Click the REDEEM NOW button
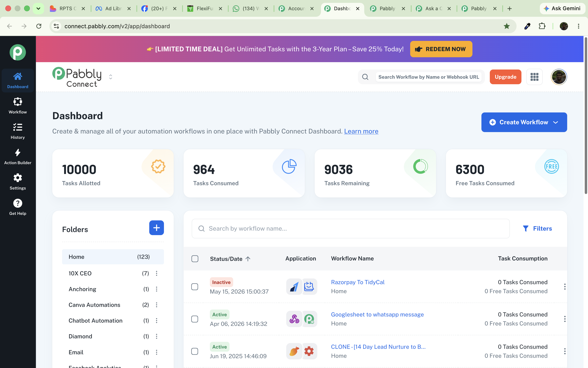The height and width of the screenshot is (368, 588). [x=441, y=49]
